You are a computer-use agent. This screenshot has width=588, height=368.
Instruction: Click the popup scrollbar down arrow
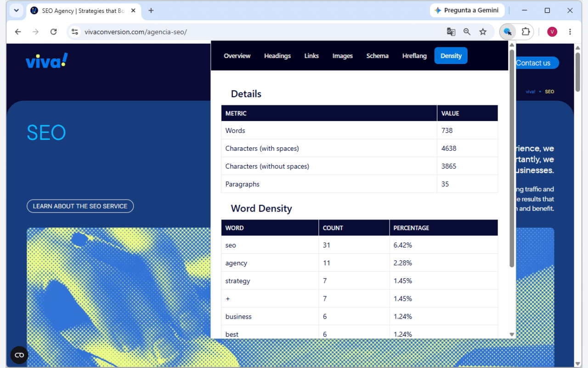point(512,334)
